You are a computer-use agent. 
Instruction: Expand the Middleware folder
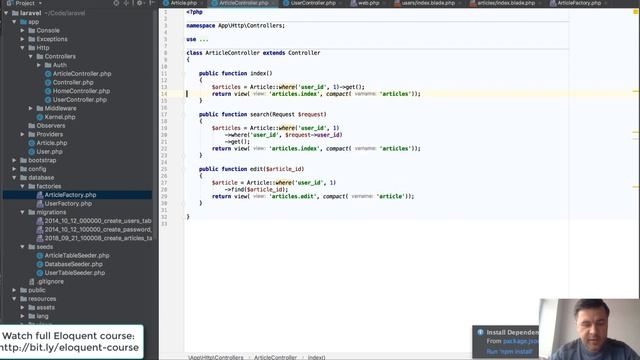tap(31, 108)
